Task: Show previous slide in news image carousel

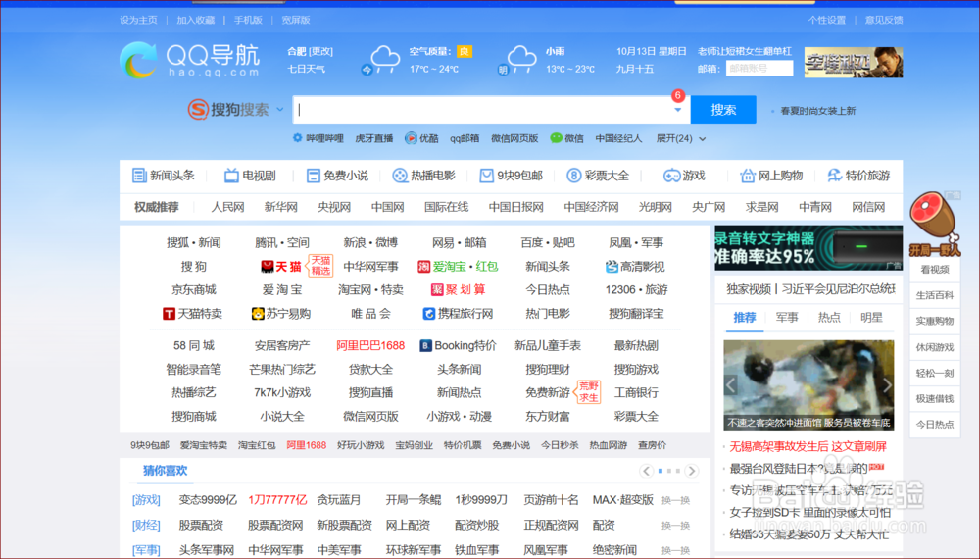Action: (731, 385)
